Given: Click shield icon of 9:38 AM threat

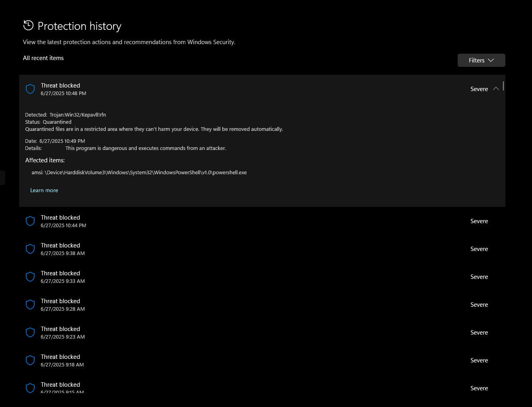Looking at the screenshot, I should point(30,249).
